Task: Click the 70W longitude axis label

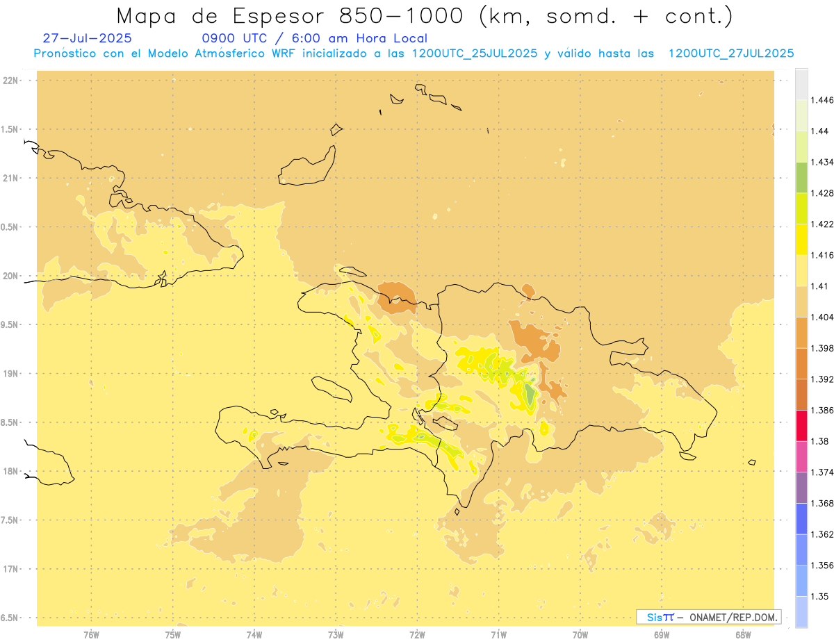Action: [x=580, y=635]
